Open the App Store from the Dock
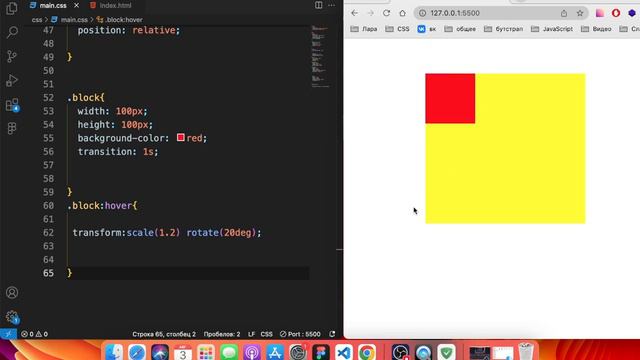Viewport: 640px width, 360px height. click(x=275, y=352)
